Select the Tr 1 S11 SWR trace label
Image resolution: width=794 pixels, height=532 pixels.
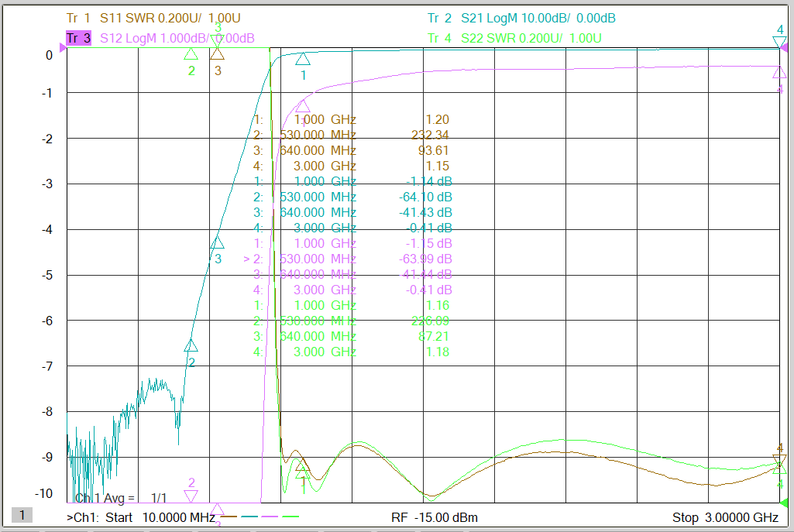pyautogui.click(x=153, y=19)
